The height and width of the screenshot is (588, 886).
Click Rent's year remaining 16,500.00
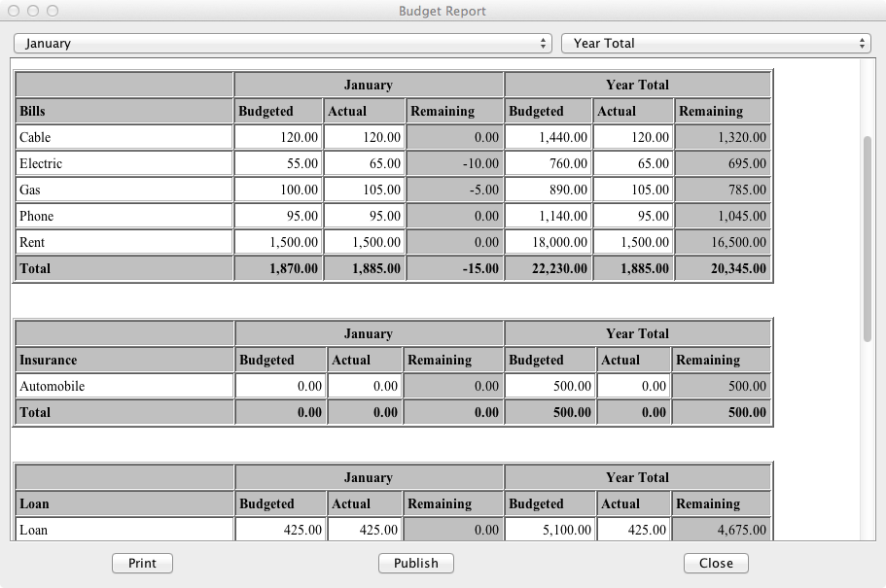pos(723,242)
